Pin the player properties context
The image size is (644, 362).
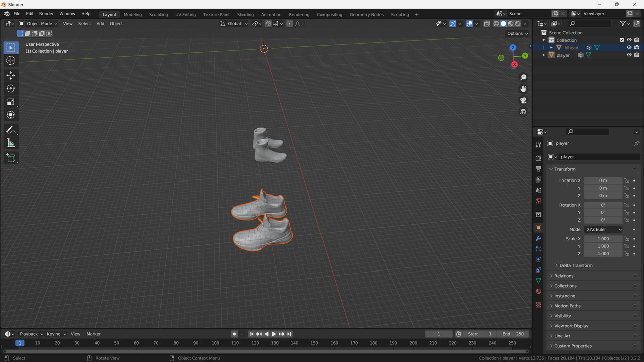tap(636, 143)
